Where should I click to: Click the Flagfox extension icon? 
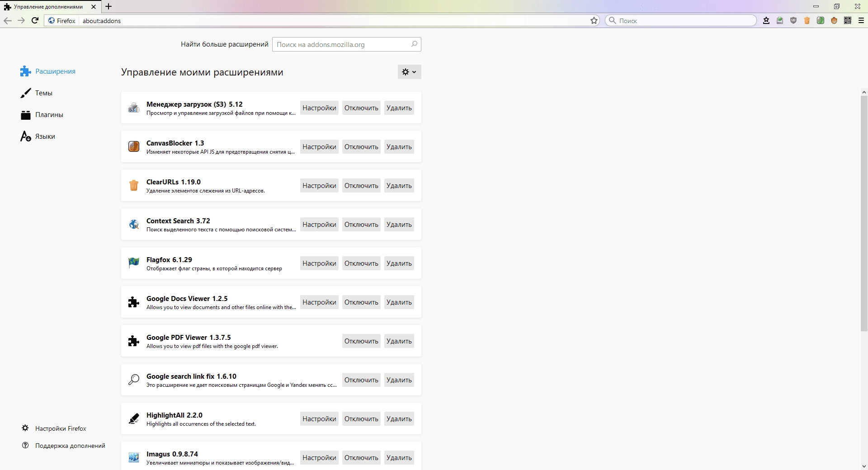point(134,263)
